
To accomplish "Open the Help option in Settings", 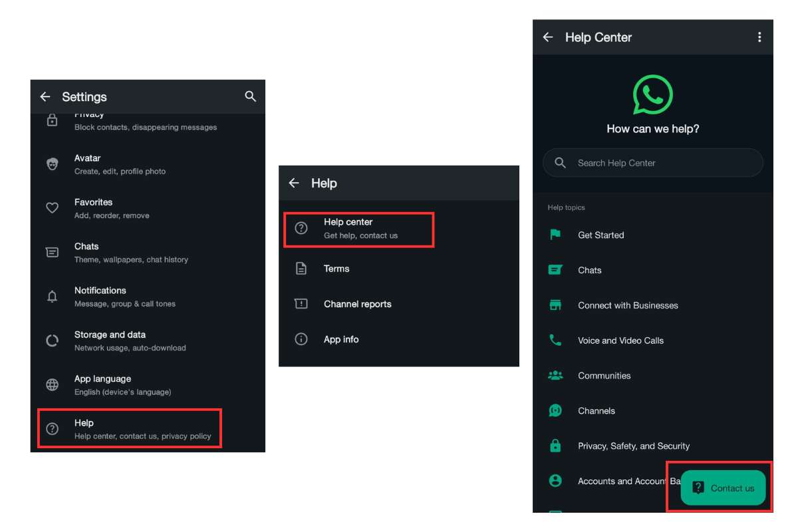I will coord(130,430).
